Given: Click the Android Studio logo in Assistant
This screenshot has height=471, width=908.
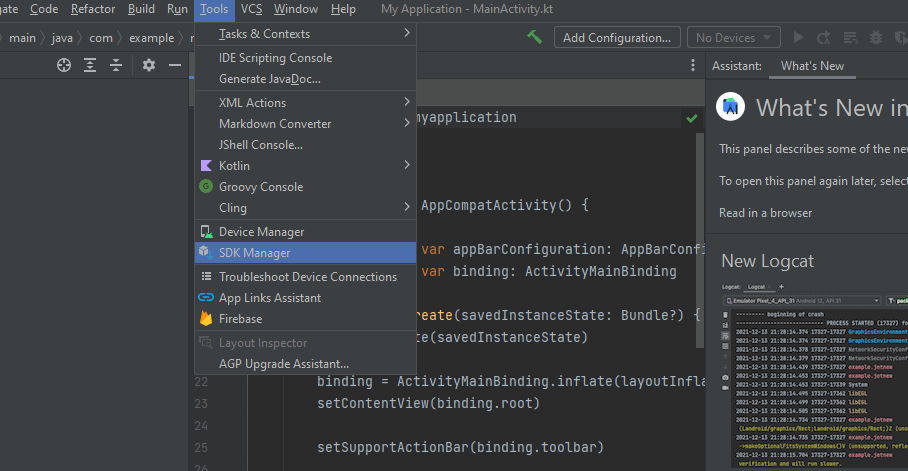Looking at the screenshot, I should click(x=730, y=107).
